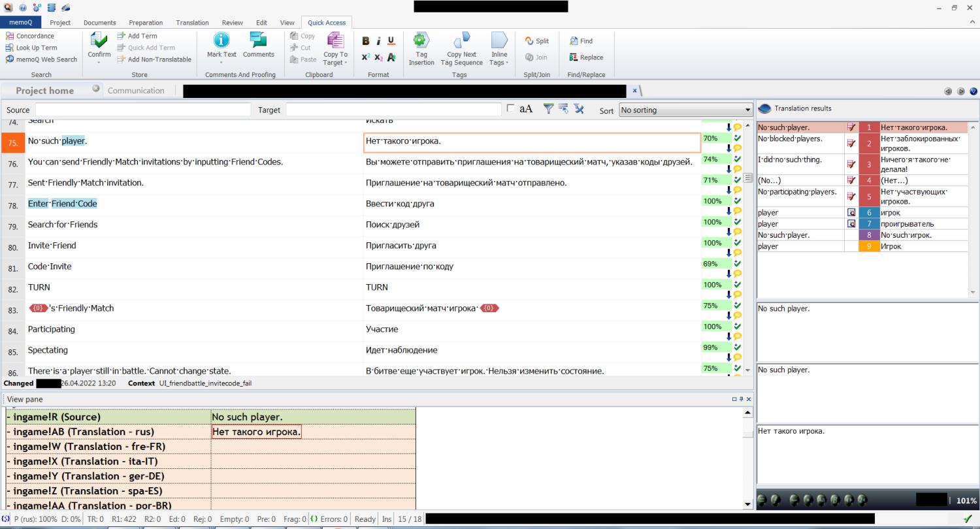
Task: Click the filter funnel icon
Action: pyautogui.click(x=548, y=110)
